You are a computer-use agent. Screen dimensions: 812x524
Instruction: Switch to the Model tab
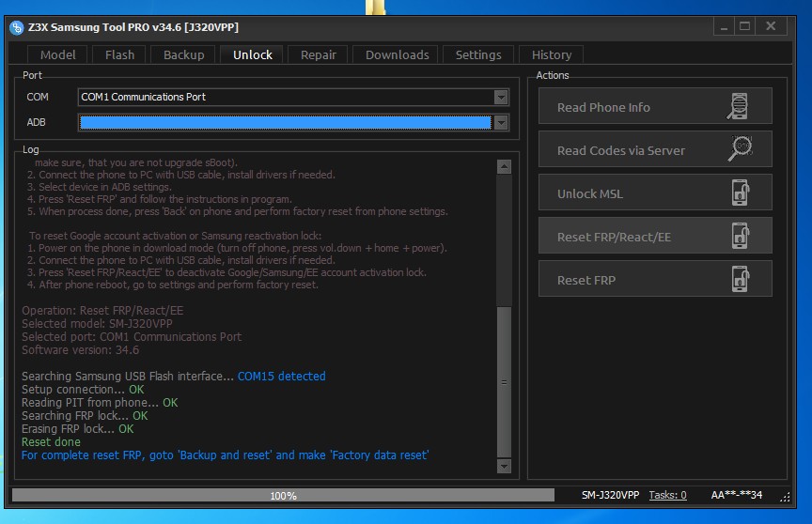tap(58, 54)
